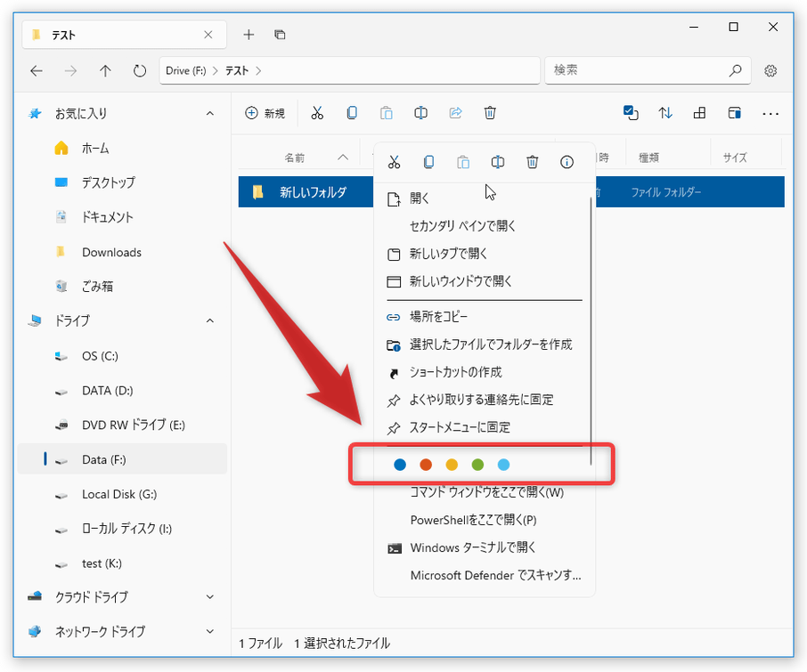Select 開く in the context menu
807x672 pixels.
coord(484,198)
